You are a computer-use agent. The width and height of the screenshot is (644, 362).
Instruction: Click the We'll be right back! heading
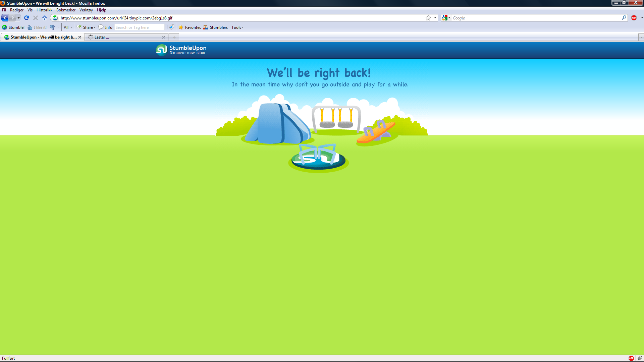[319, 73]
